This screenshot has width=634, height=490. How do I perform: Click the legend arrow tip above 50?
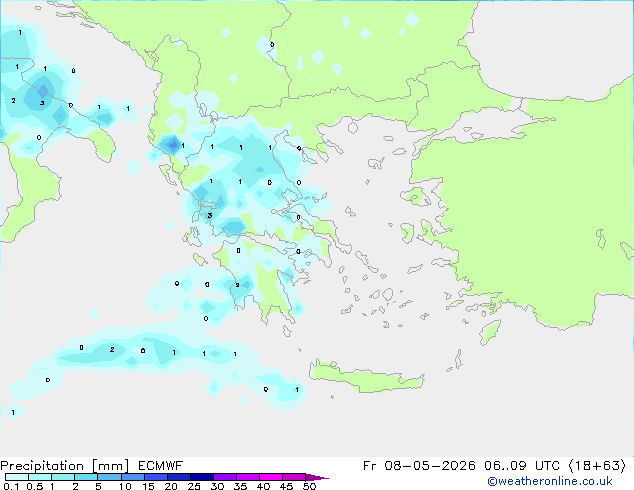pos(317,477)
